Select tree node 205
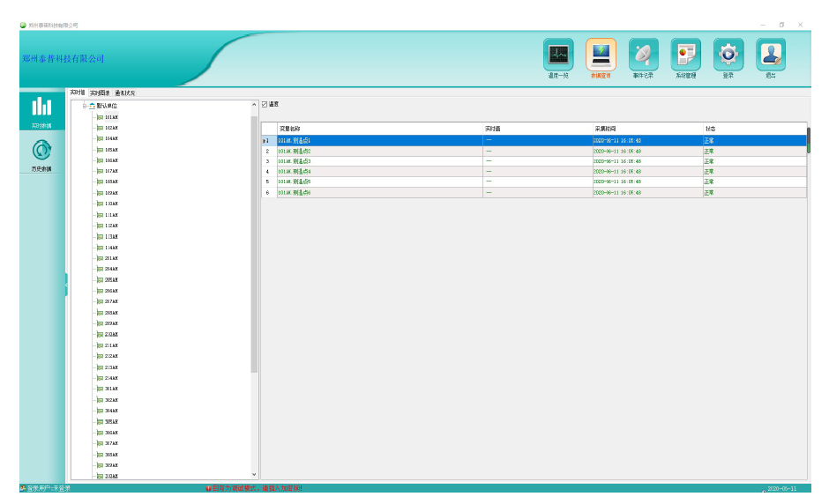Viewport: 829px width, 504px height. pos(111,280)
